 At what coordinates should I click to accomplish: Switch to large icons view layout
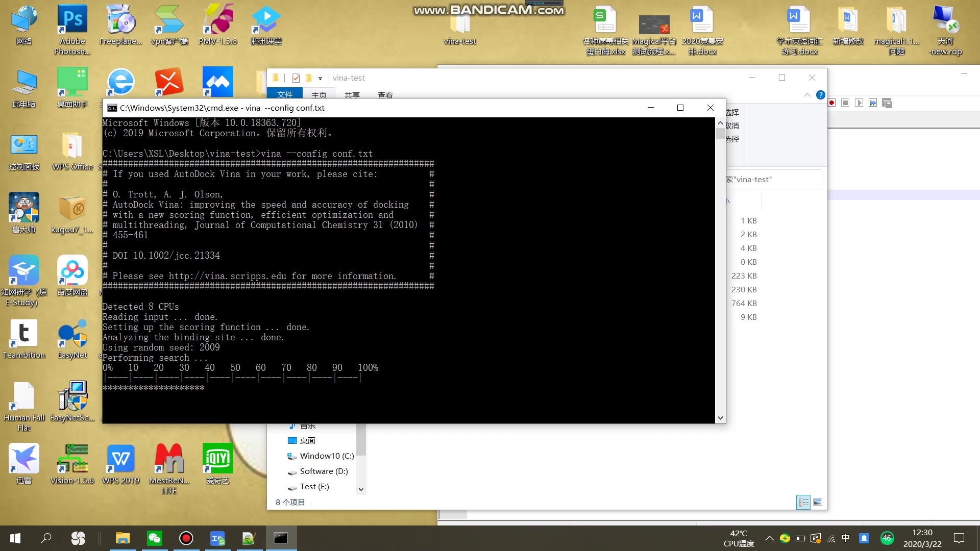818,503
